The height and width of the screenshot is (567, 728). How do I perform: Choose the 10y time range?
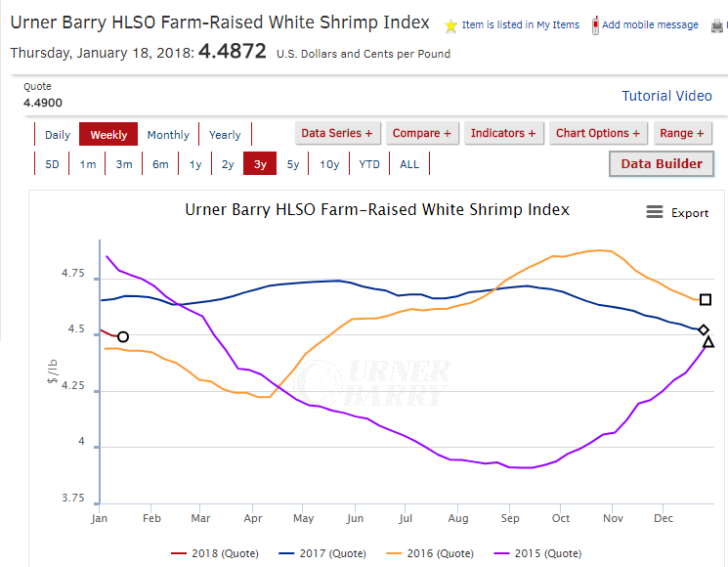[329, 164]
